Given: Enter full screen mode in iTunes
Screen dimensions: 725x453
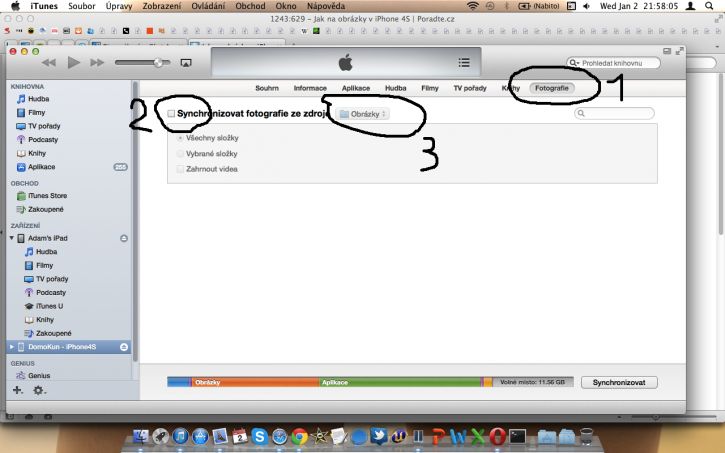Looking at the screenshot, I should point(680,51).
